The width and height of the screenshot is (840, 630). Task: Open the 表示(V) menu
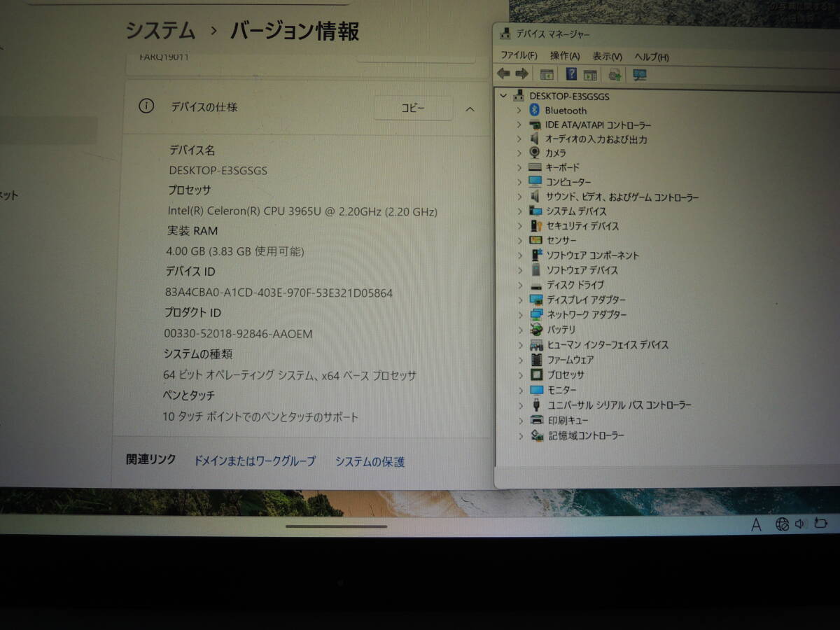pyautogui.click(x=607, y=57)
